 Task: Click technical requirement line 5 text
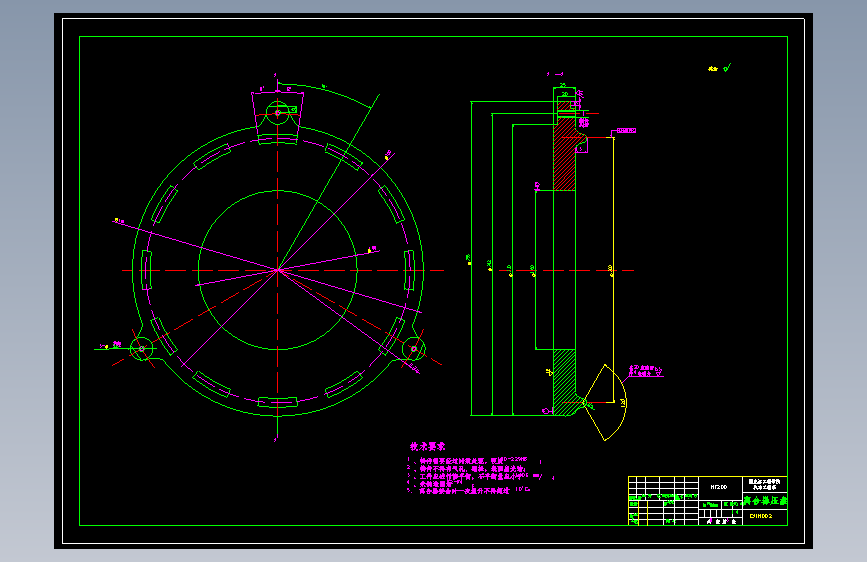(469, 490)
